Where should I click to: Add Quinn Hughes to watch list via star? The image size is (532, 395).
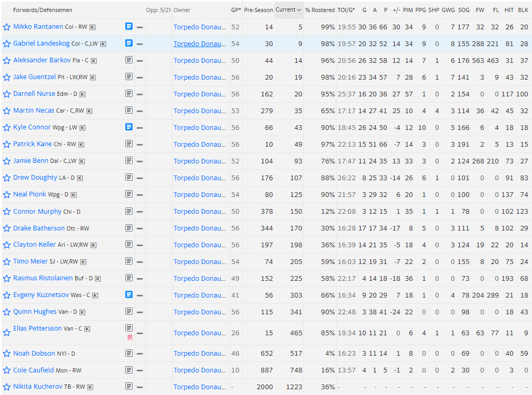tap(7, 312)
